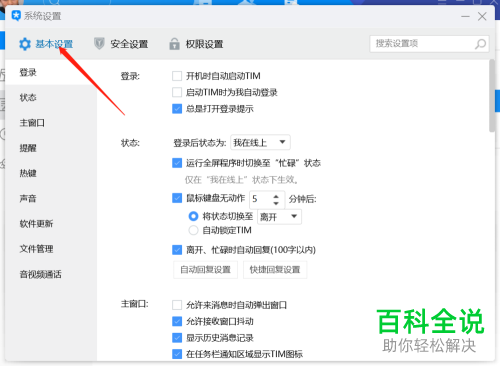
Task: Switch to the 权限设置 tab
Action: click(196, 44)
